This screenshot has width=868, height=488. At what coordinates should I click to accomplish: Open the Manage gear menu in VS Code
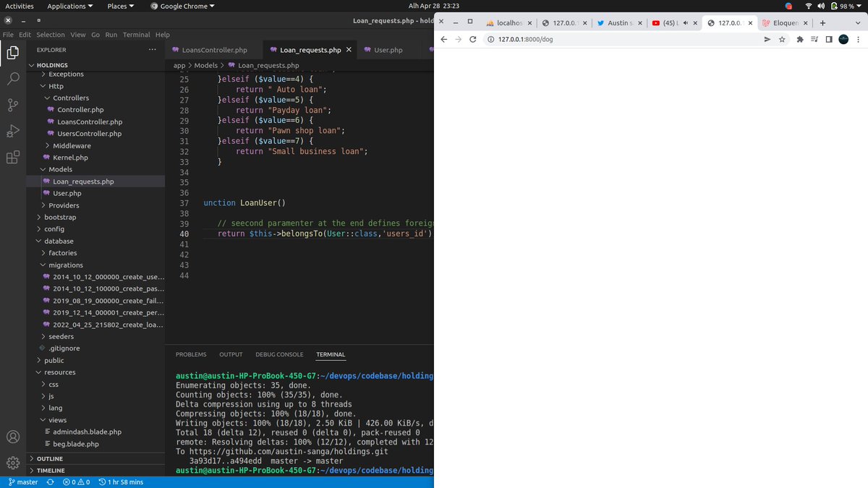tap(13, 463)
